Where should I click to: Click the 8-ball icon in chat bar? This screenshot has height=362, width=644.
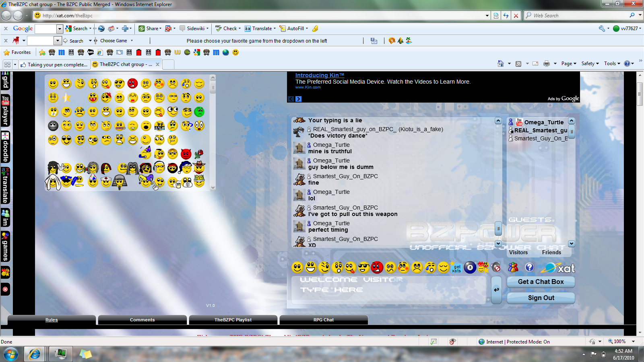pos(470,267)
